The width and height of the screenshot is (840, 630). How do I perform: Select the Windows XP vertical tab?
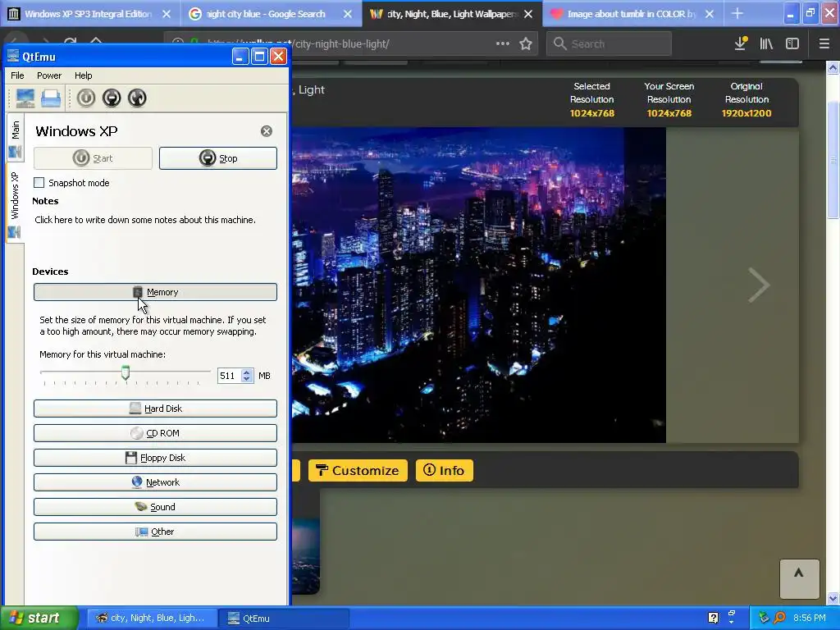[15, 203]
